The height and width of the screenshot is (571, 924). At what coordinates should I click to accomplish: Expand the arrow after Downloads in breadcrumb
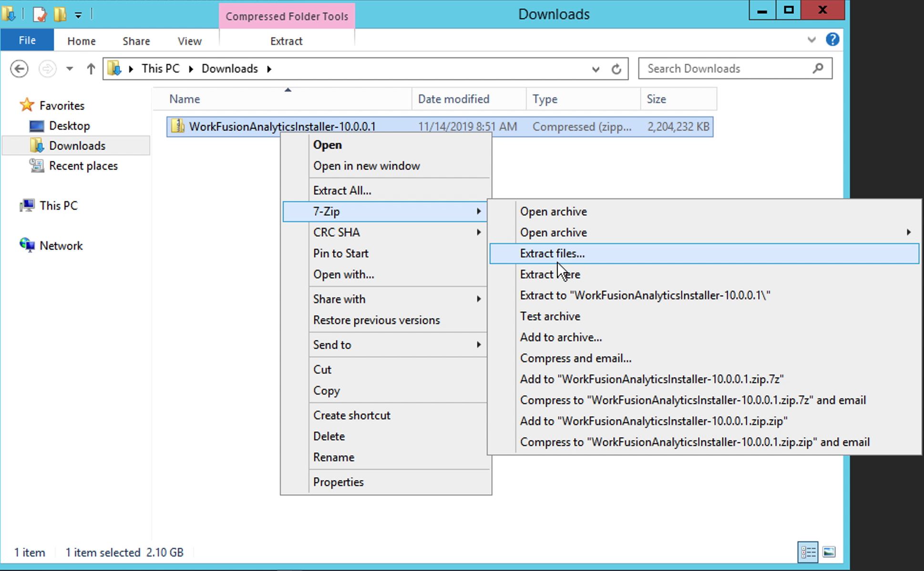[269, 69]
